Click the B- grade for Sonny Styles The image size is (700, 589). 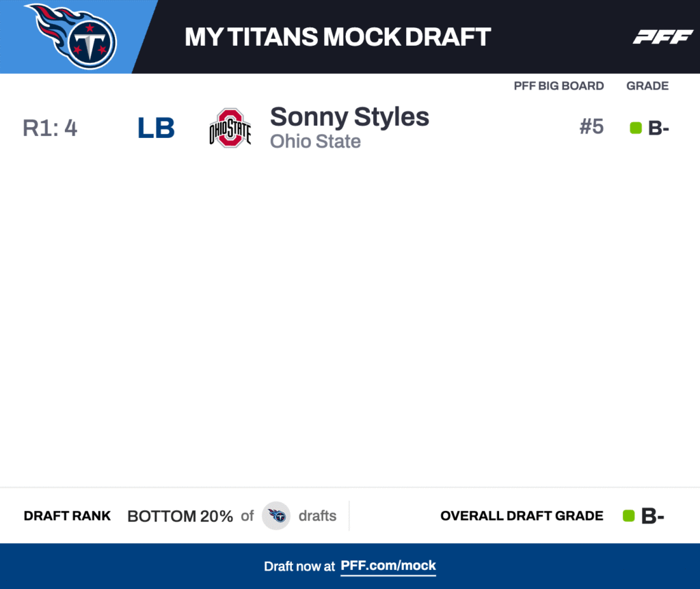click(x=658, y=128)
